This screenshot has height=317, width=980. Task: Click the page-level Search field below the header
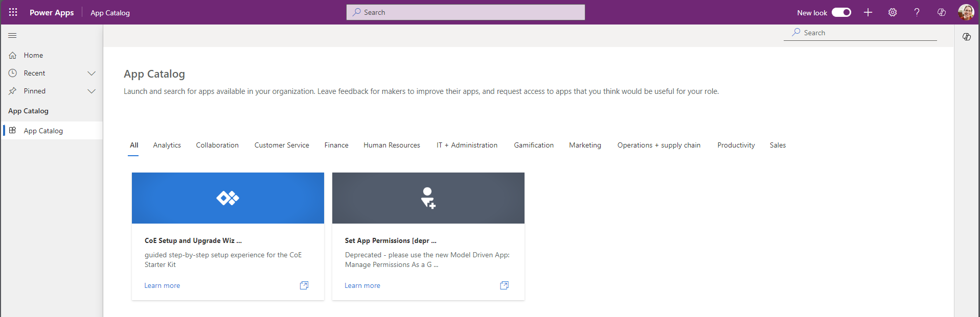coord(860,33)
